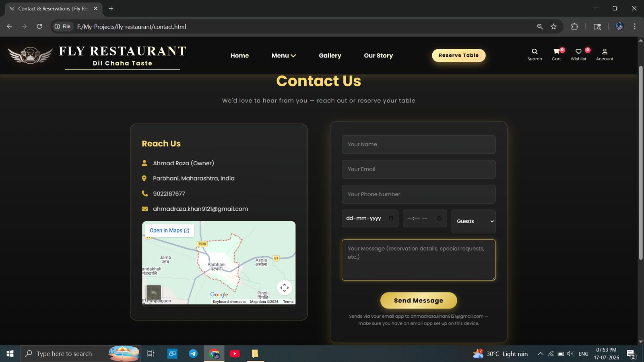Screen dimensions: 644x362
Task: Bookmark this page with the star icon
Action: (553, 27)
